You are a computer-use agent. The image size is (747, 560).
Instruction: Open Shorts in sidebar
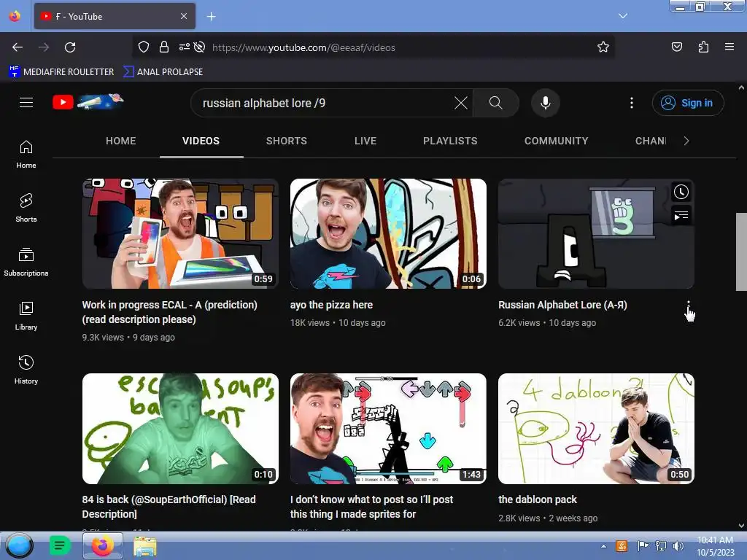coord(26,208)
